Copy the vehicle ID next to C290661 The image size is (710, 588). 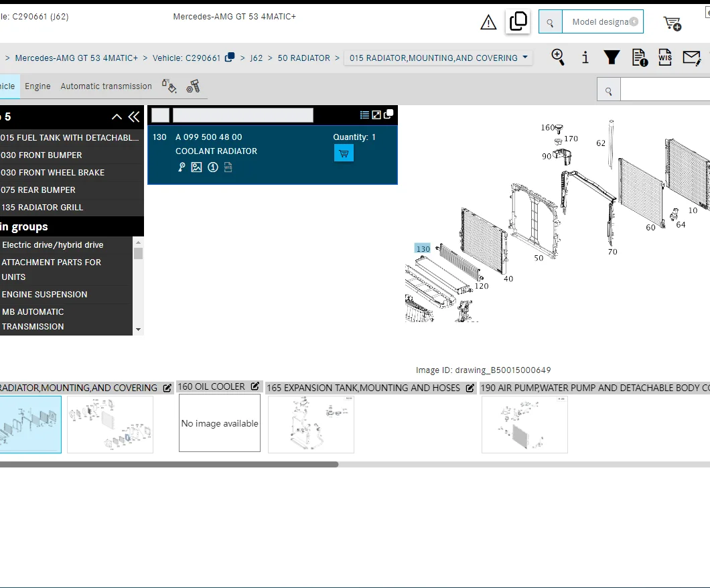tap(230, 57)
